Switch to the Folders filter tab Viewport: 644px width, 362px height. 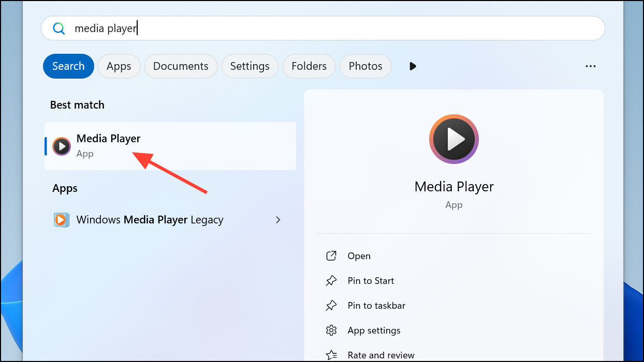309,66
